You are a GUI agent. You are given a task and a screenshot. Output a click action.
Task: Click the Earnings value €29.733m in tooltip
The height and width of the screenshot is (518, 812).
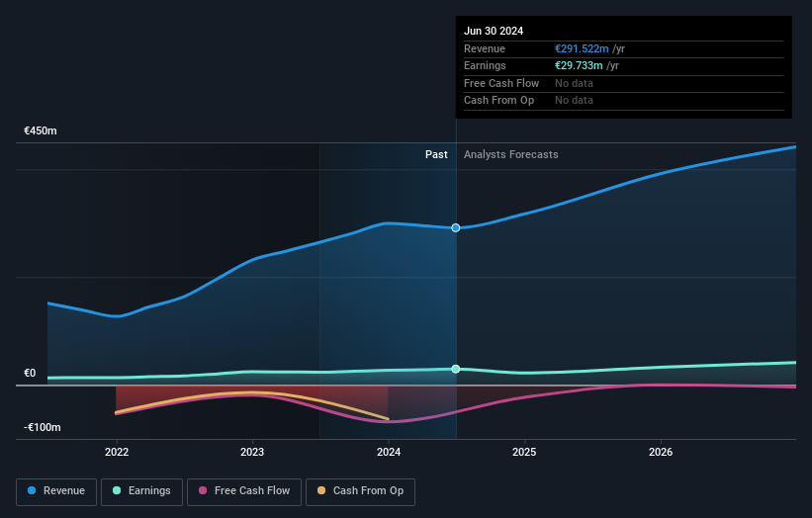click(579, 65)
